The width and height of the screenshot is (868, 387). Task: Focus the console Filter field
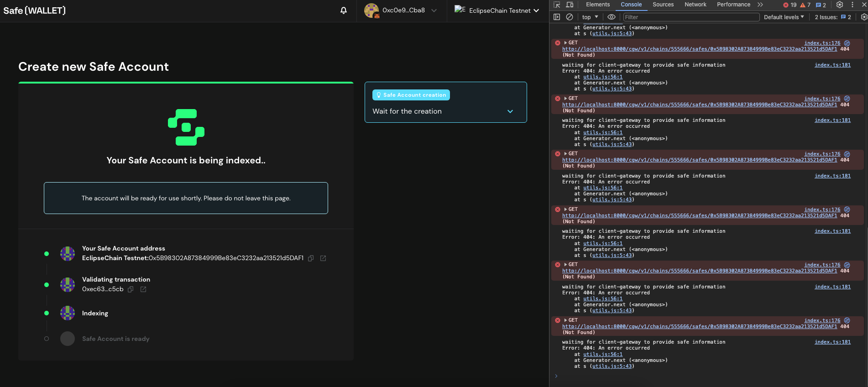tap(691, 17)
